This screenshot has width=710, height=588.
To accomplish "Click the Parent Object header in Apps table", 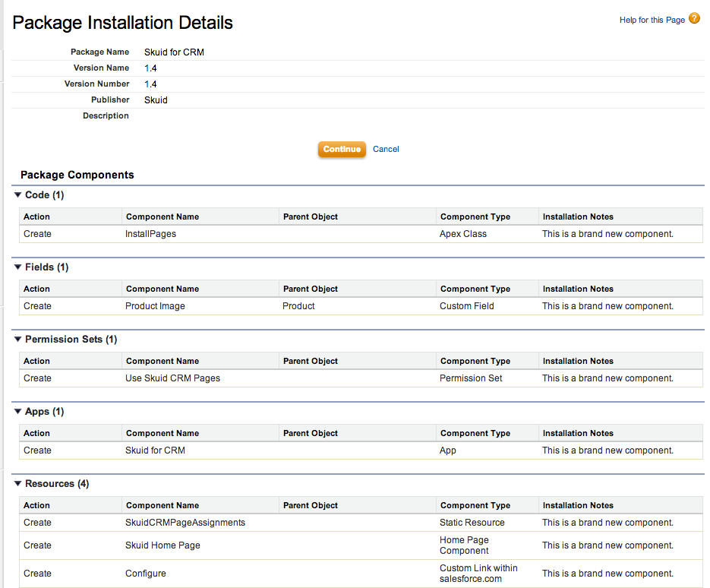I will (x=311, y=433).
